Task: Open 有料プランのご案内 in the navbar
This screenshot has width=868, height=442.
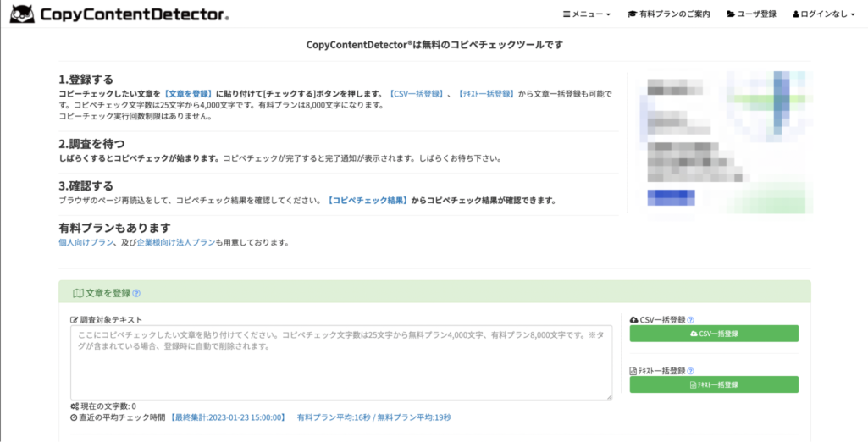Action: pos(668,14)
